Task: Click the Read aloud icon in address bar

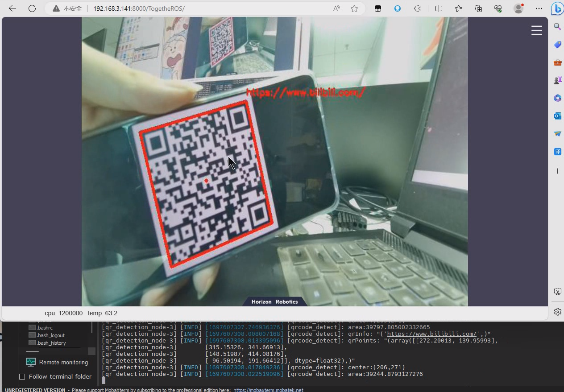Action: pos(336,8)
